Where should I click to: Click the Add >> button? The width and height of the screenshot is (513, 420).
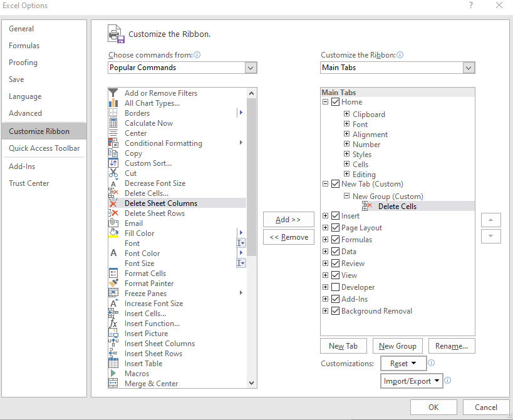(289, 220)
